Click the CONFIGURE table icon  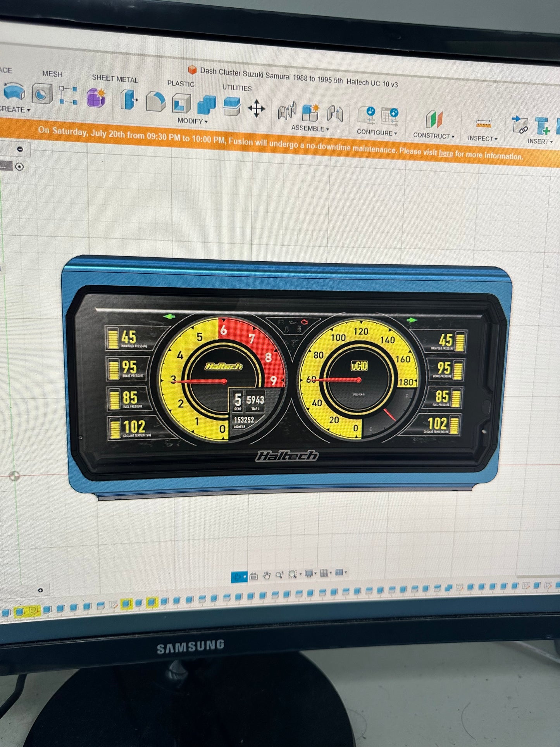click(389, 117)
